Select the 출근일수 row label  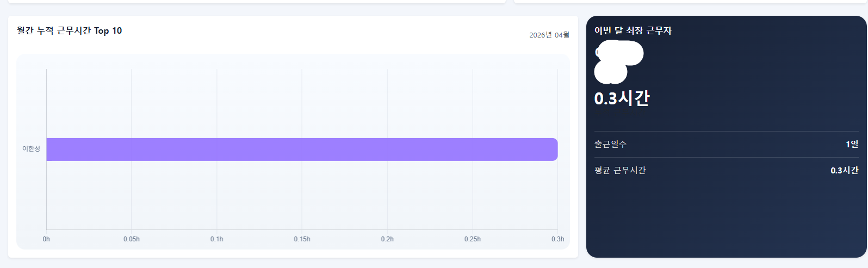click(x=610, y=144)
